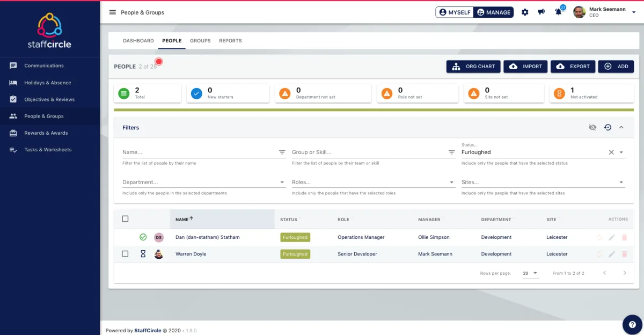Toggle the hidden-eye filter visibility icon

point(592,127)
